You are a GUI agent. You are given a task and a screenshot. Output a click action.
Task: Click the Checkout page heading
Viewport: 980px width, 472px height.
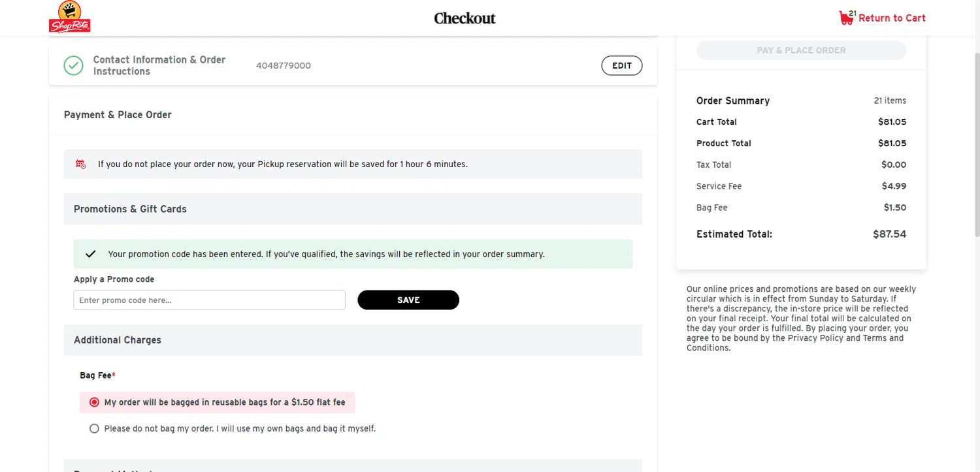coord(465,18)
